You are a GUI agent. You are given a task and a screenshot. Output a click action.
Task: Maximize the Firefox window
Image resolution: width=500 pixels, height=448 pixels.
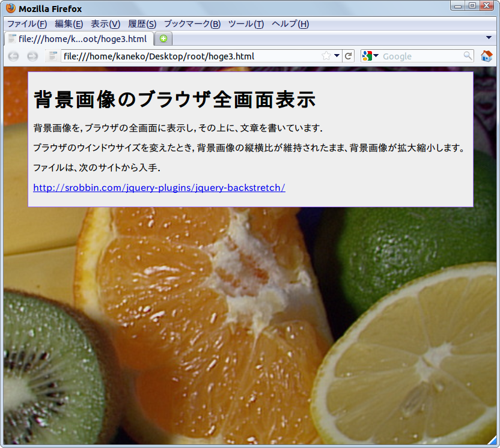click(x=472, y=6)
